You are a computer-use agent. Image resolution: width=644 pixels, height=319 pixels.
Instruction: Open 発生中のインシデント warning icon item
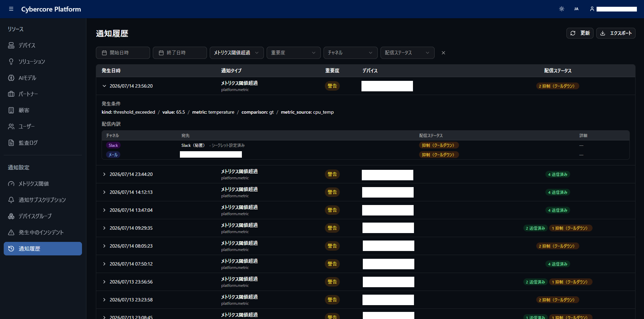(43, 232)
